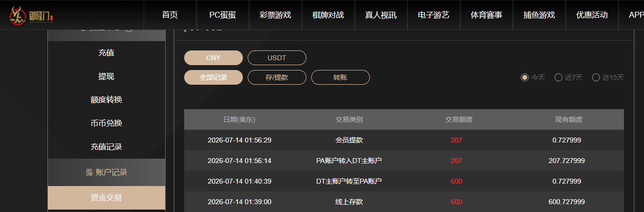
Task: Open the 优惠活动 menu
Action: 592,15
